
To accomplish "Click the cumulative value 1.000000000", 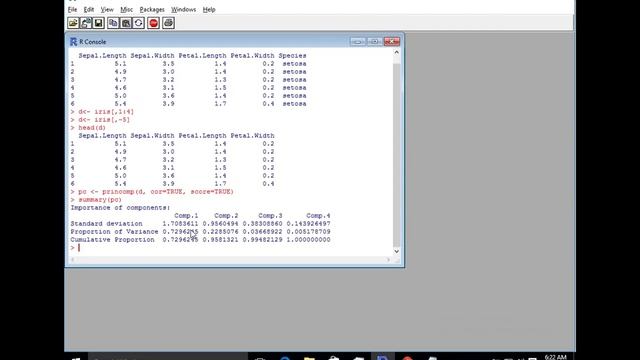I will pos(309,240).
